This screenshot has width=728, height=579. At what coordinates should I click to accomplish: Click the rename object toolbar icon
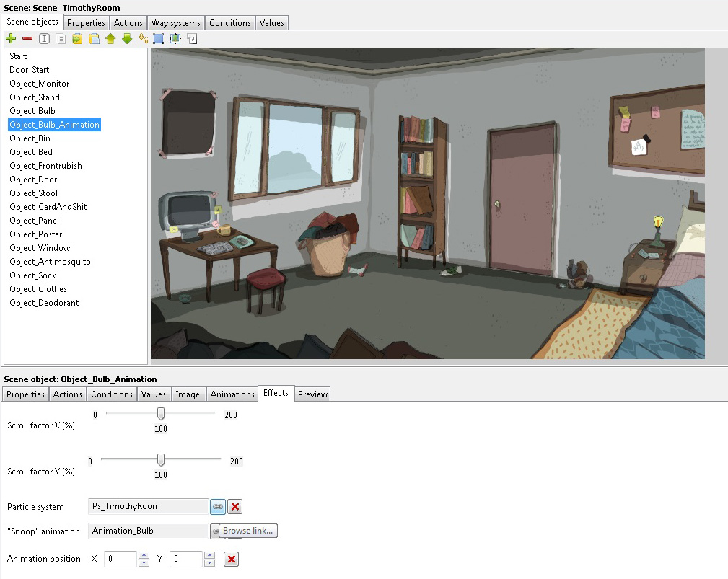point(44,38)
